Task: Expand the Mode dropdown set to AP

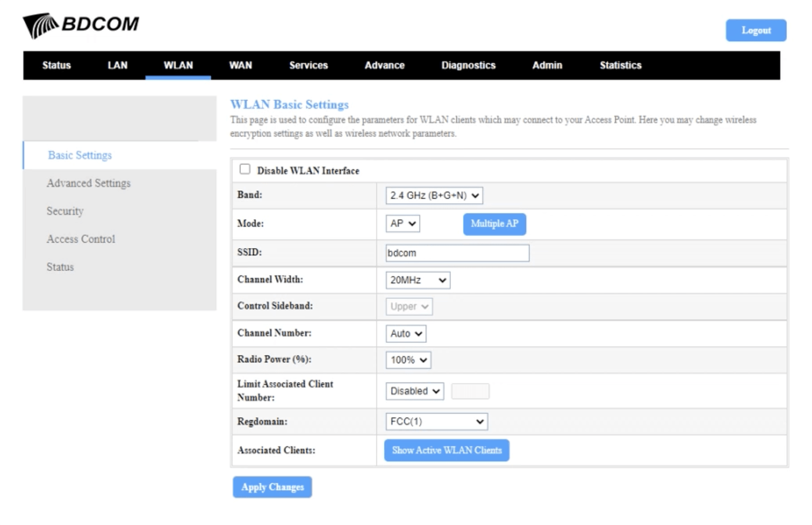Action: pos(403,224)
